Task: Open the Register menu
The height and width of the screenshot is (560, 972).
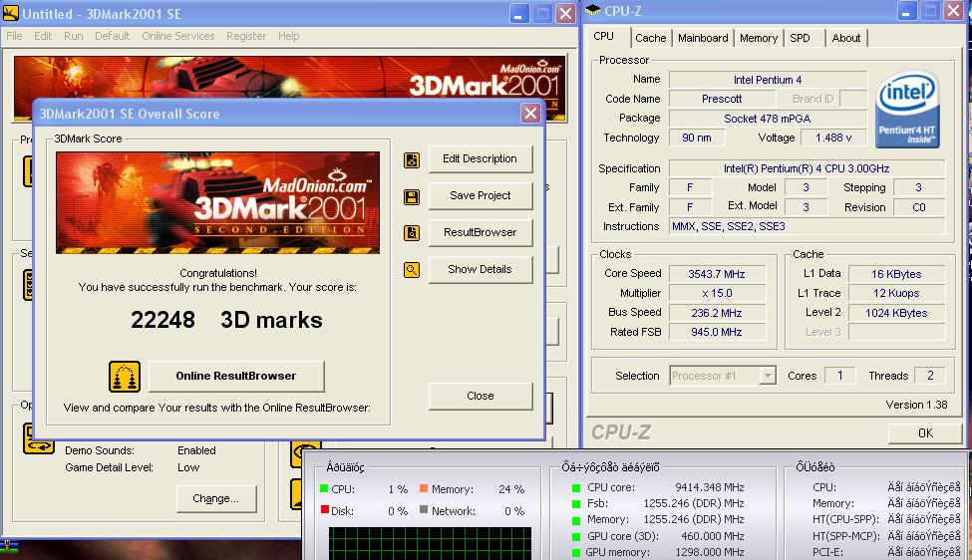Action: (x=246, y=36)
